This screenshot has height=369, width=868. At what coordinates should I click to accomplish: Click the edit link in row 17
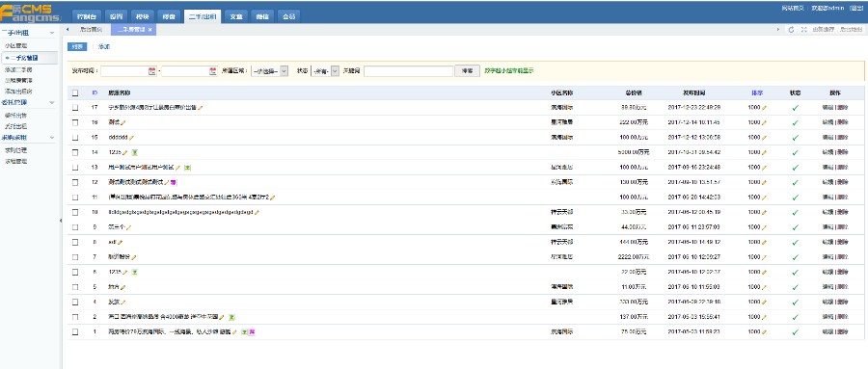[x=828, y=108]
